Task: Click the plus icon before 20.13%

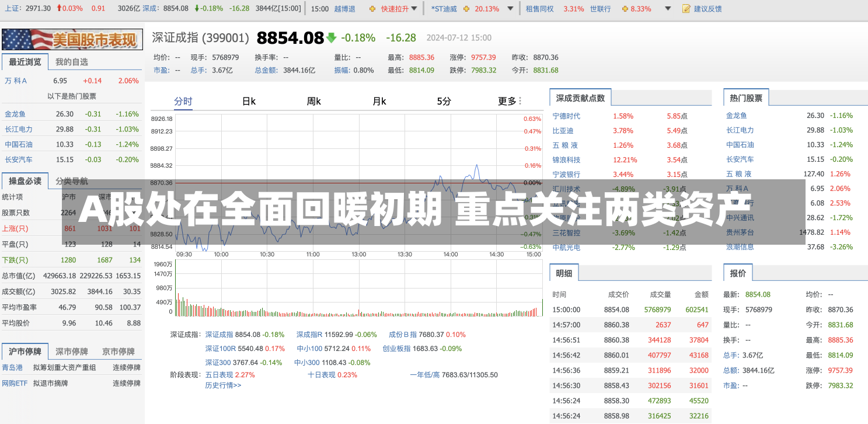Action: pyautogui.click(x=468, y=9)
